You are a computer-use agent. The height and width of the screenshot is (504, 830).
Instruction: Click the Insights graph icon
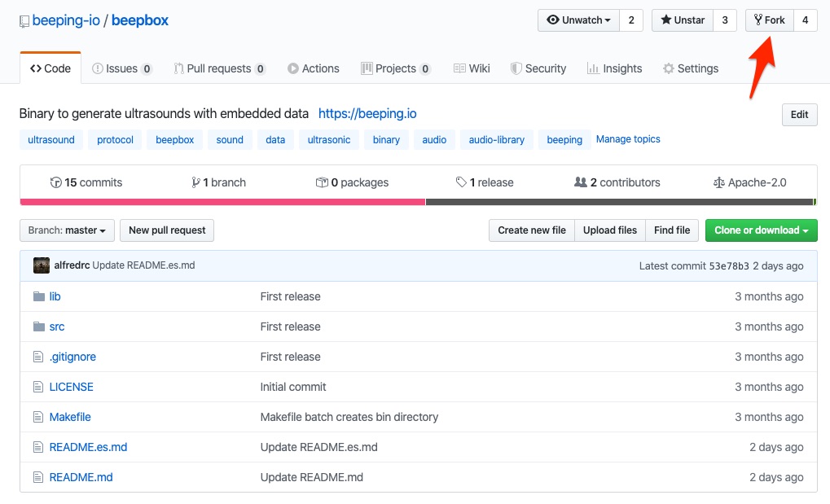(593, 69)
